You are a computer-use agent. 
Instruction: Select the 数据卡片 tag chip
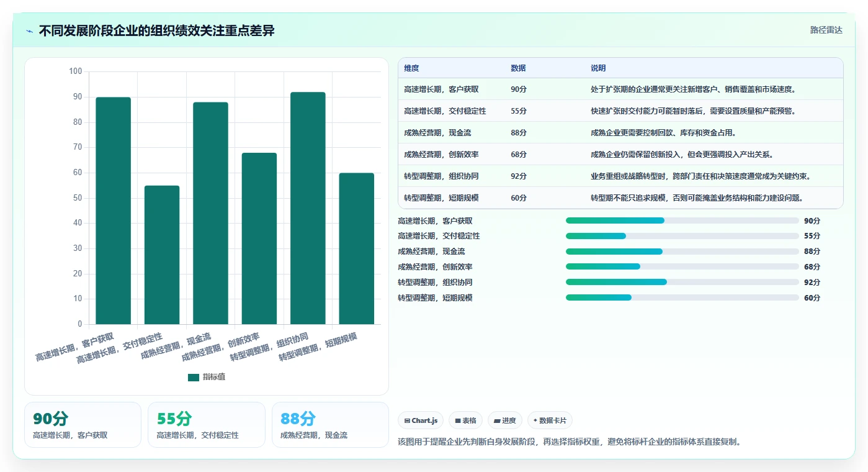550,420
